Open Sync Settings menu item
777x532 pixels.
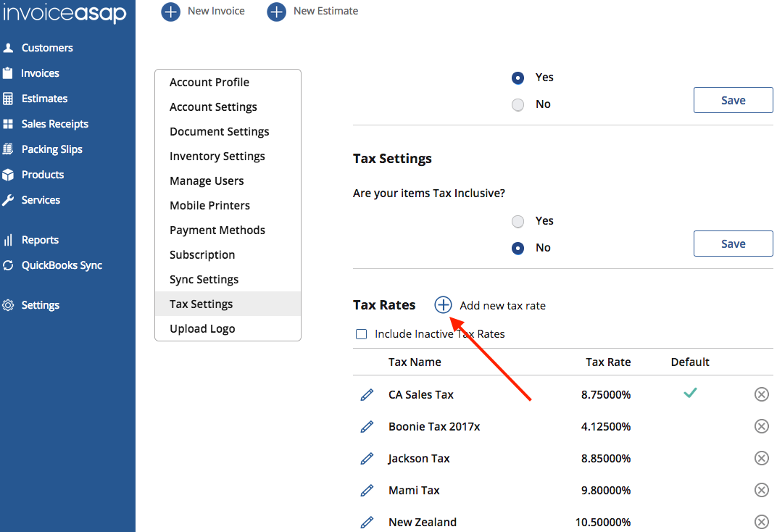click(x=228, y=279)
